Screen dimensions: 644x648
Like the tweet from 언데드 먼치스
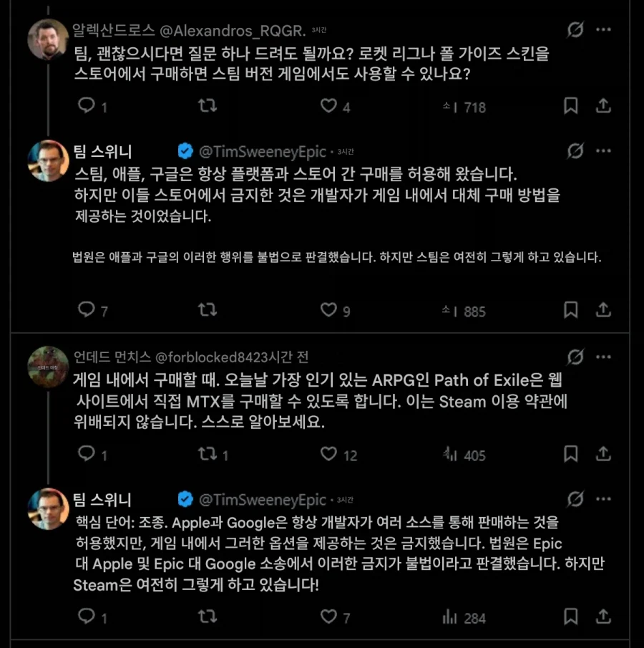(327, 453)
